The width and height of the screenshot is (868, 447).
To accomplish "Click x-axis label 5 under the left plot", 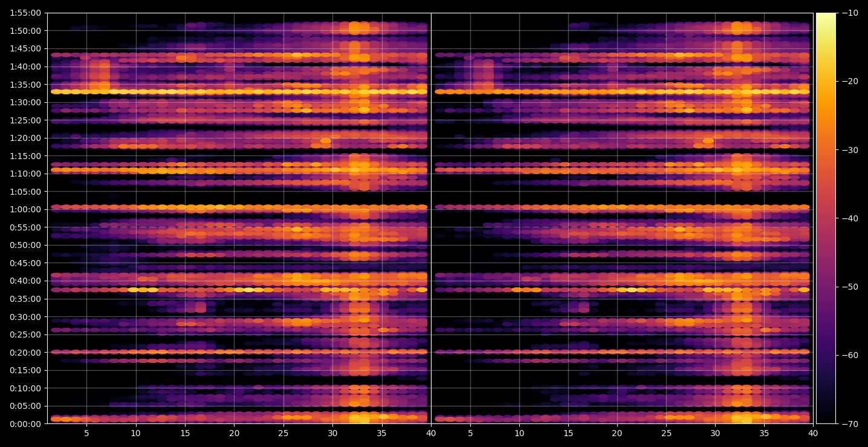I will (x=86, y=433).
